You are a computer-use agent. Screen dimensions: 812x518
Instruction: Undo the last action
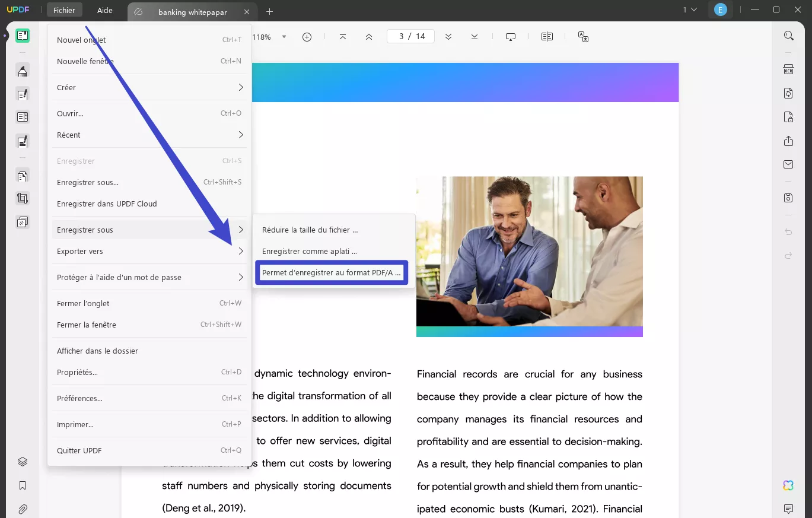789,231
